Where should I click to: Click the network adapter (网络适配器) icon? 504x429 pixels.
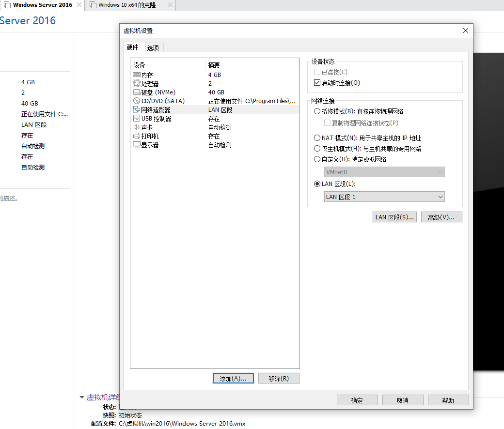pos(136,110)
